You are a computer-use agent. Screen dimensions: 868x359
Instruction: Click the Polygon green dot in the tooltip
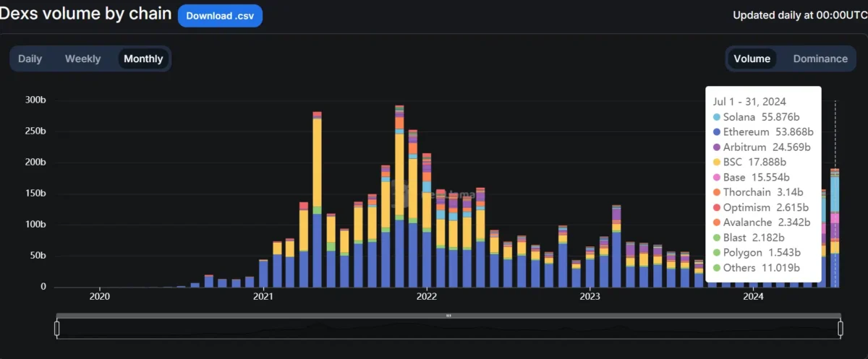[716, 253]
